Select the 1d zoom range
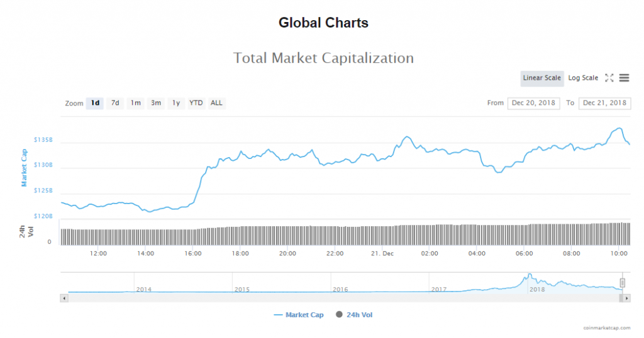This screenshot has width=644, height=338. point(95,103)
